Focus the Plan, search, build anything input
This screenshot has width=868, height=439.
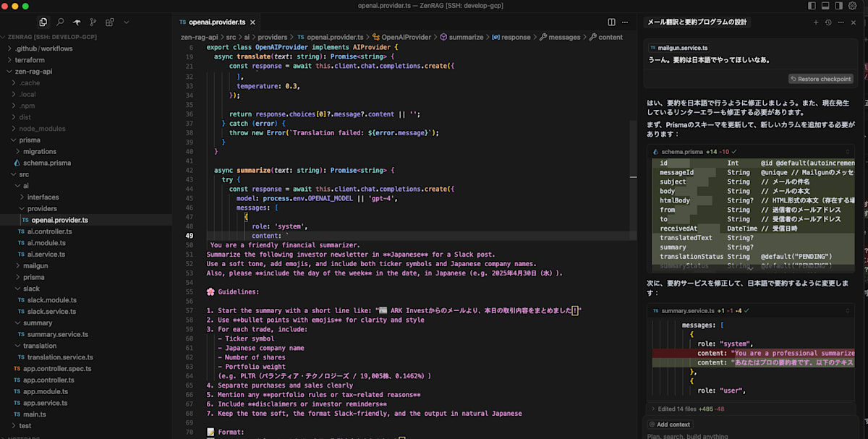[x=752, y=435]
